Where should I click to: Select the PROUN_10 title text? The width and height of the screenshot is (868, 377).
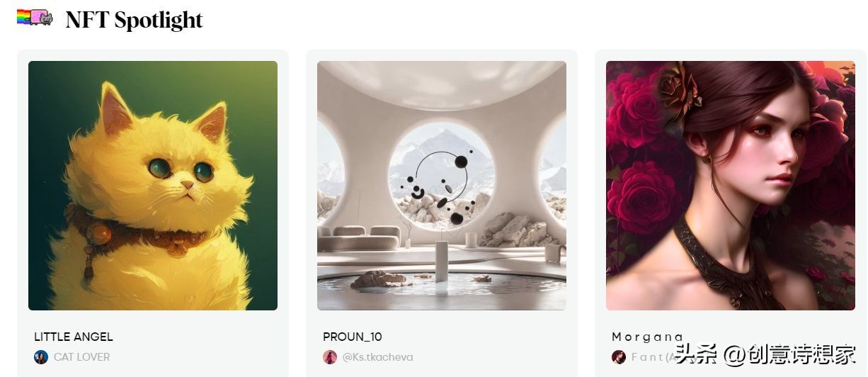click(353, 337)
